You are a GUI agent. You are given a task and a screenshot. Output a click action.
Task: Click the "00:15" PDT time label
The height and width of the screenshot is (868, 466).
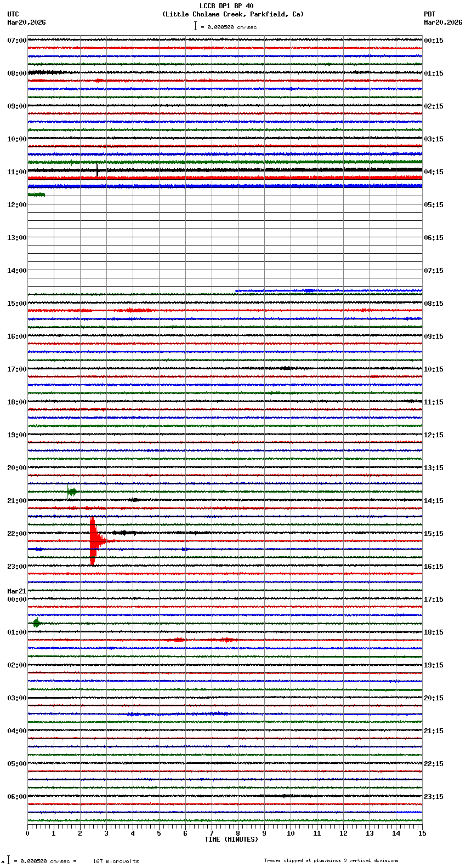click(434, 41)
